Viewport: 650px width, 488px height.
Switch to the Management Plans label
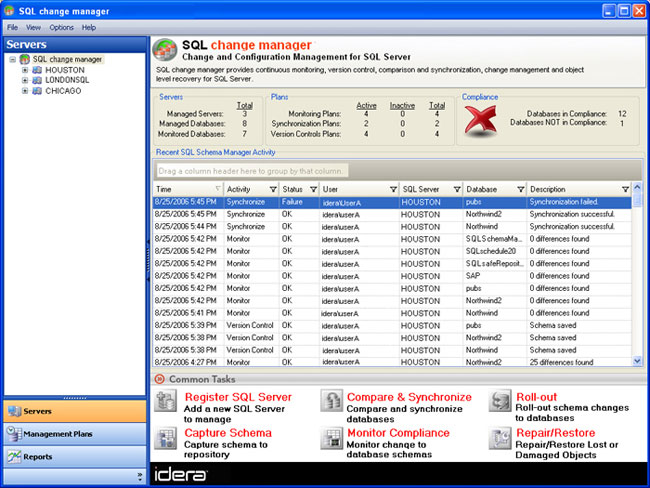click(58, 434)
